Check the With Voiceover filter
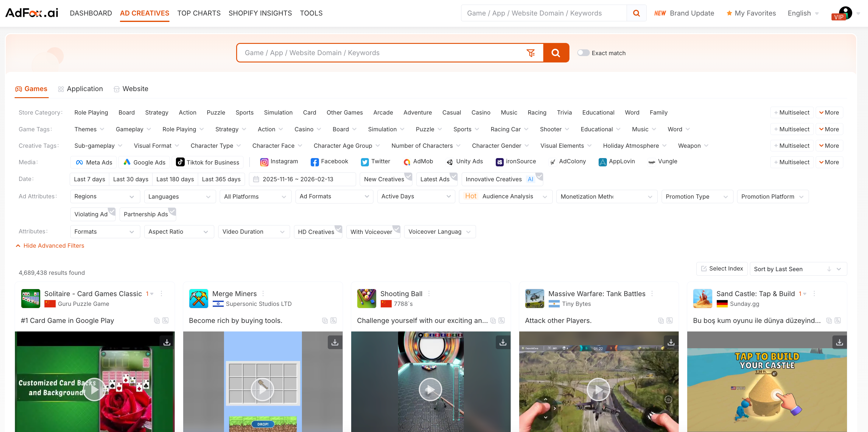The image size is (868, 432). click(x=373, y=232)
